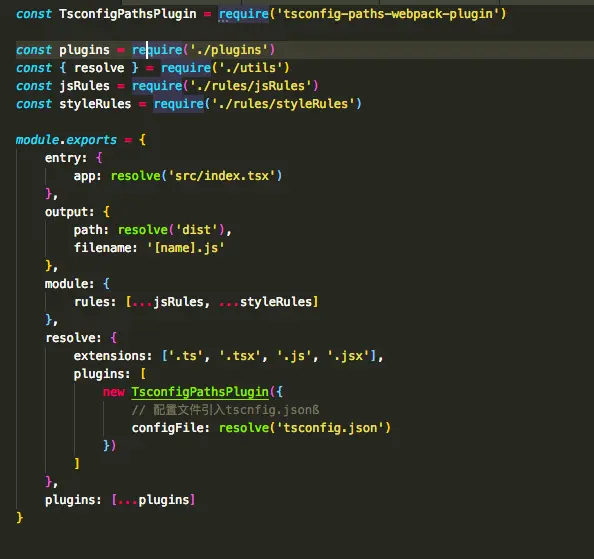Click the 'path:' property key
This screenshot has width=594, height=559.
pyautogui.click(x=91, y=230)
